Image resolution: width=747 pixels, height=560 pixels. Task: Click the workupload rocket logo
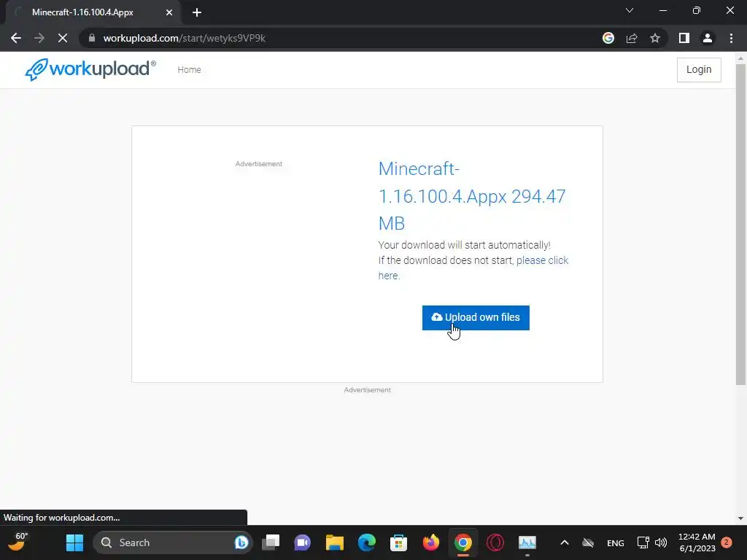pyautogui.click(x=90, y=69)
